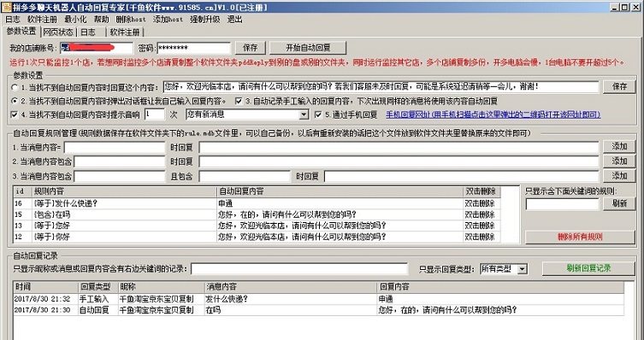Image resolution: width=644 pixels, height=340 pixels.
Task: Open the 日志 menu
Action: coord(12,20)
